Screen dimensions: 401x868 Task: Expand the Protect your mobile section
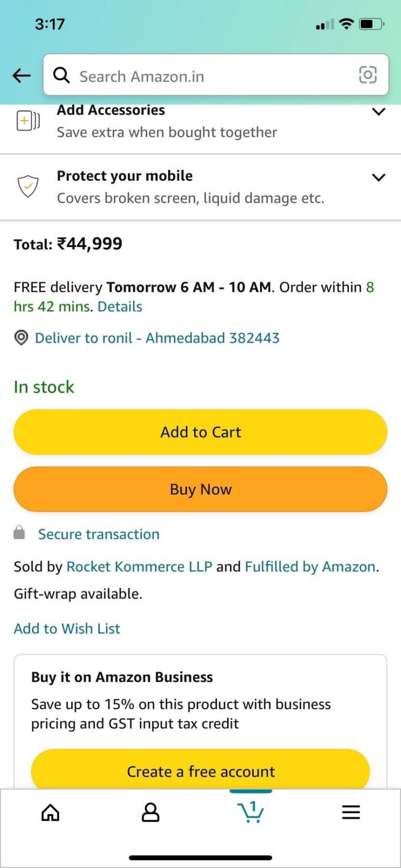(x=378, y=177)
